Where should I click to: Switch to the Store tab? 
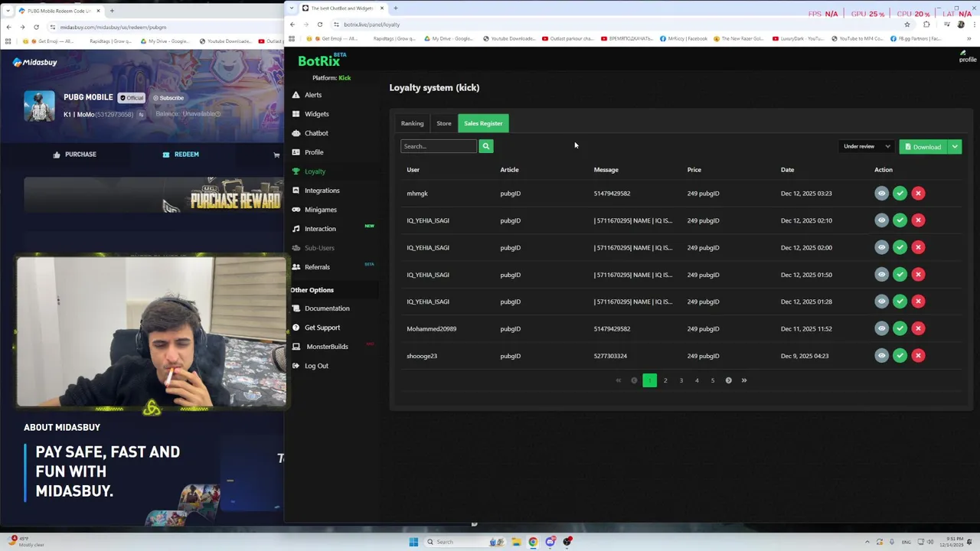pyautogui.click(x=444, y=123)
